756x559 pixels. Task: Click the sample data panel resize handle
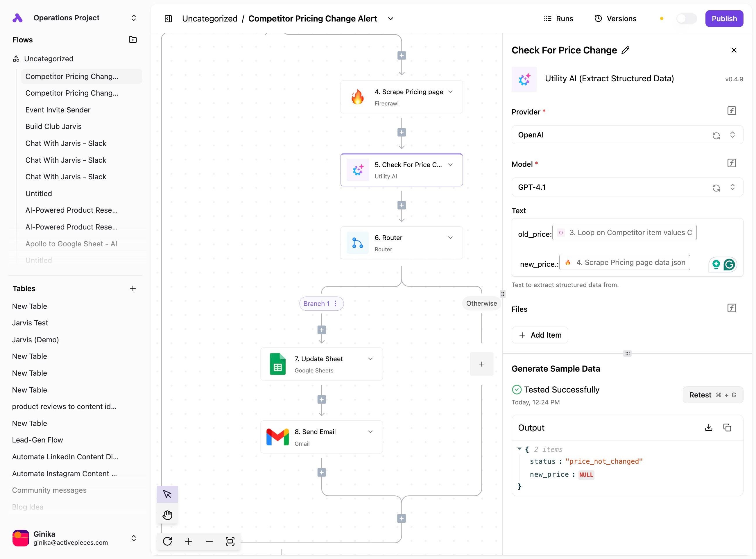(x=627, y=353)
